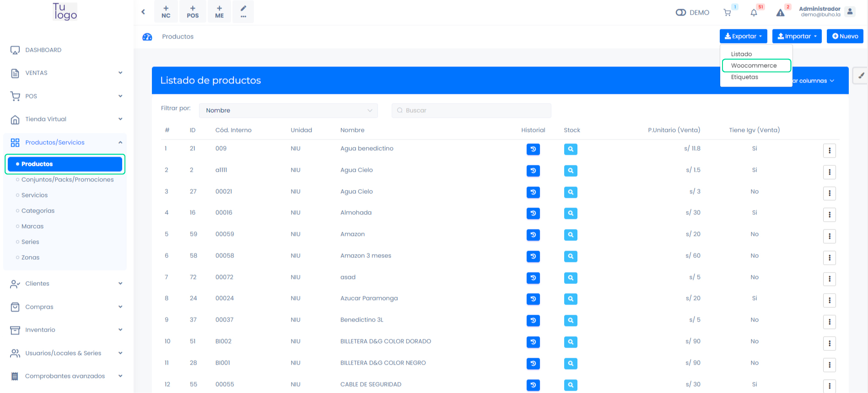
Task: Open the notifications bell
Action: click(754, 13)
